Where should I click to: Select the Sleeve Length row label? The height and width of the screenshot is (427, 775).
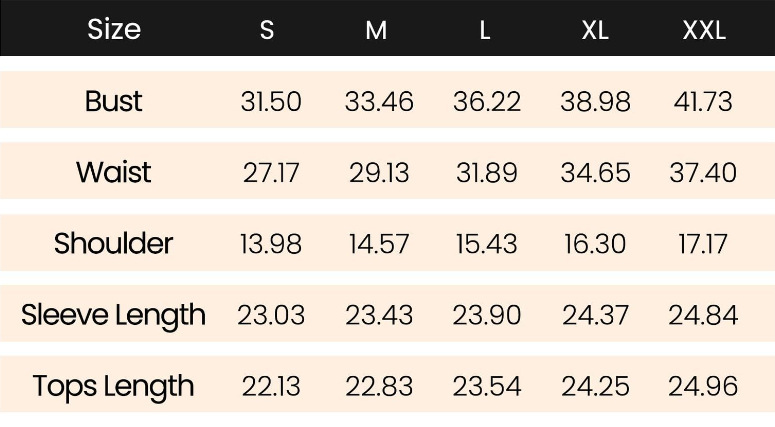114,315
